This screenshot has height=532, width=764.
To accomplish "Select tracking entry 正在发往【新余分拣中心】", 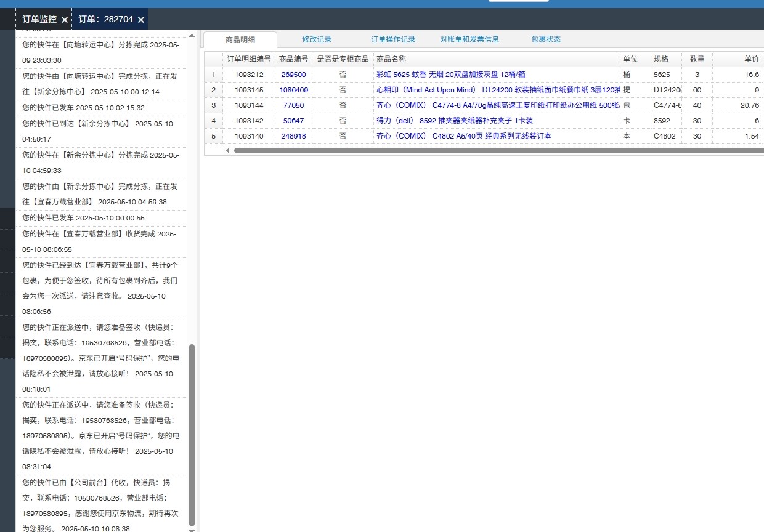I will 102,84.
